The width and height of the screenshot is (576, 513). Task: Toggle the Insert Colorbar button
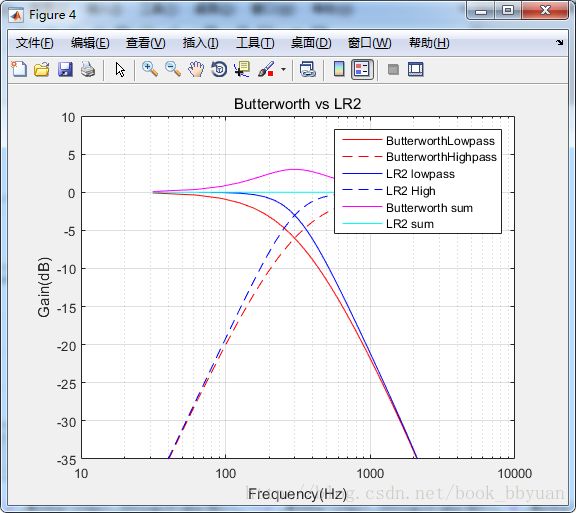[339, 69]
